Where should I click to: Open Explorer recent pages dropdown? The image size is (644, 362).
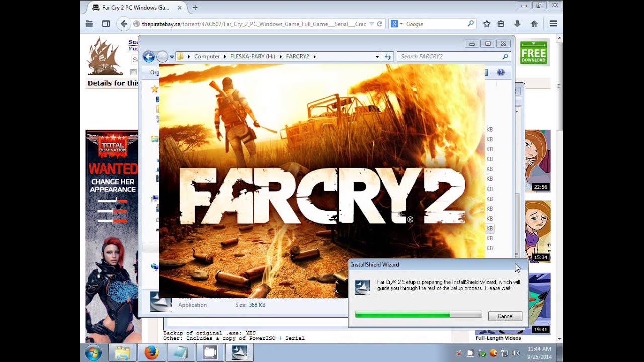[x=172, y=57]
